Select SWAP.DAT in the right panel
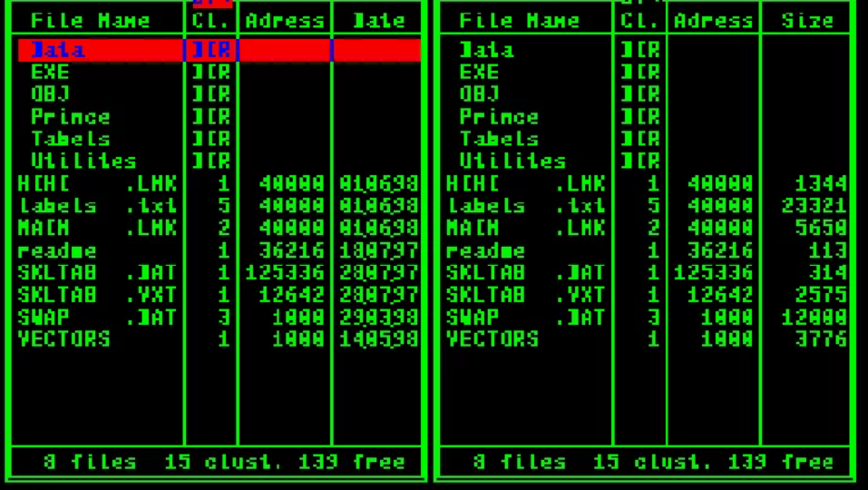Screen dimensions: 868x490 526,317
